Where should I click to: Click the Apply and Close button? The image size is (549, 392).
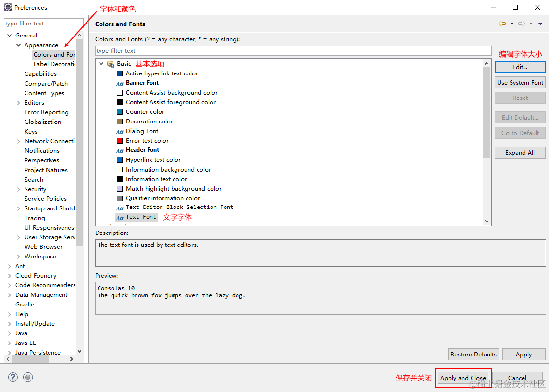pyautogui.click(x=463, y=378)
